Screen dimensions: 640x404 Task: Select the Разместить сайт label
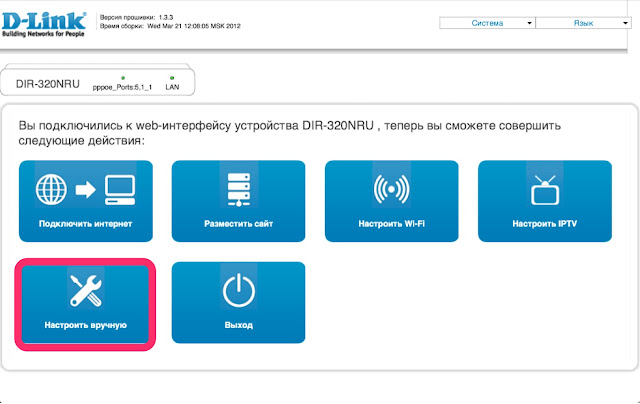238,224
